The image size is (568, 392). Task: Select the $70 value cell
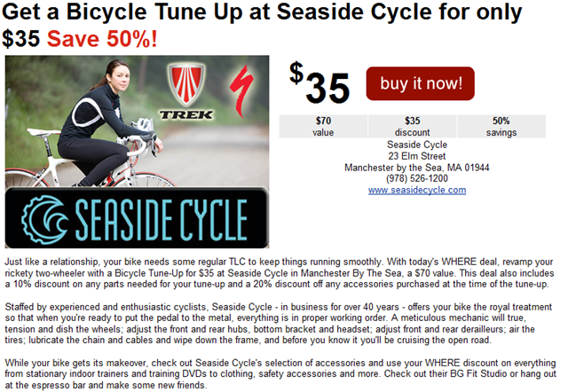click(323, 126)
